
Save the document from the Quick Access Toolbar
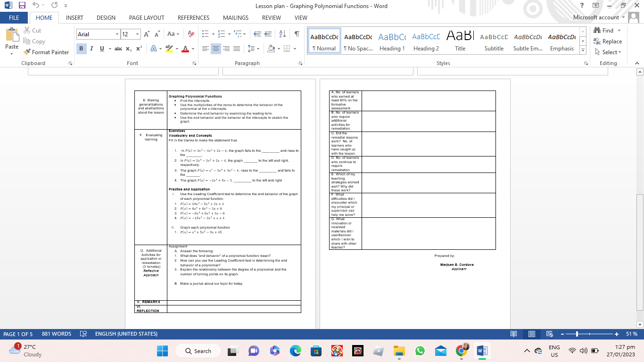pyautogui.click(x=22, y=6)
